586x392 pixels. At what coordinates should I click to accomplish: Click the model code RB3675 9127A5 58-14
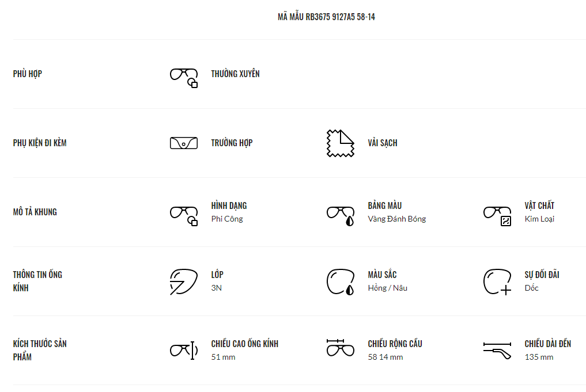click(x=326, y=17)
